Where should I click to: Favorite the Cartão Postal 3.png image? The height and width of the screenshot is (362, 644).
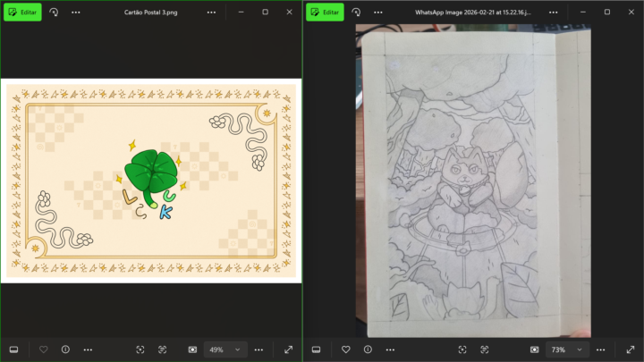tap(44, 349)
